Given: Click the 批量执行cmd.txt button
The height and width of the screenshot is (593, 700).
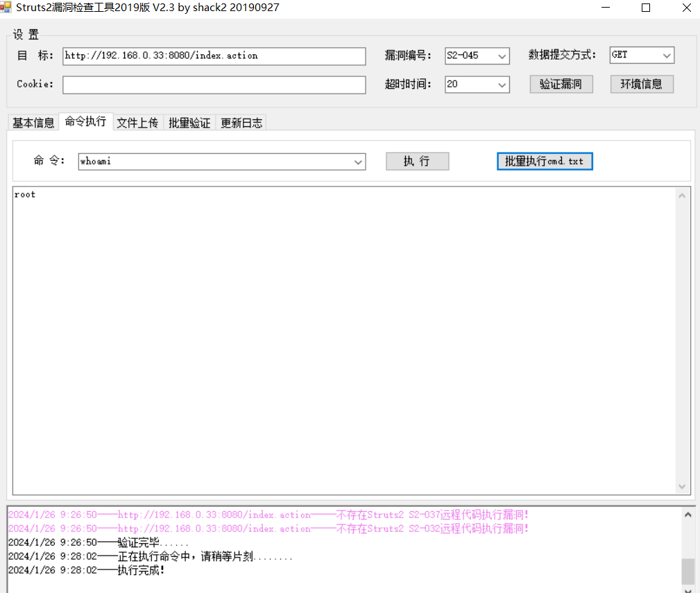Looking at the screenshot, I should coord(545,161).
